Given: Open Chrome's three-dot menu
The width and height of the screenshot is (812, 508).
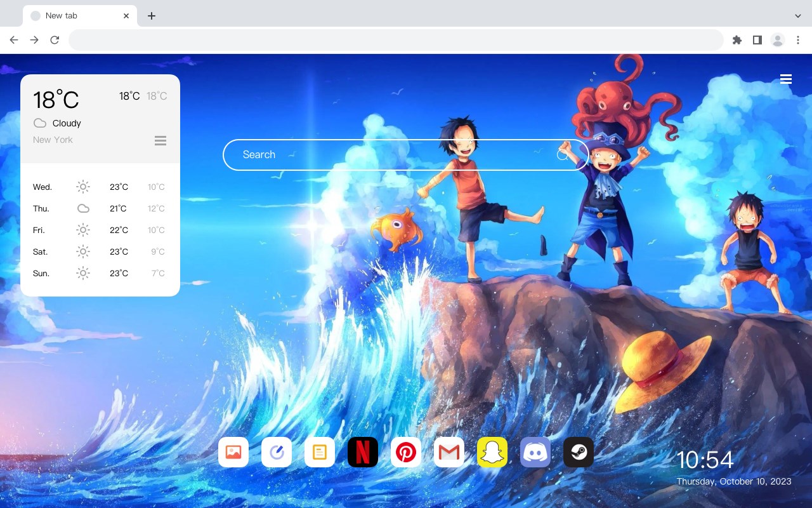Looking at the screenshot, I should [798, 40].
